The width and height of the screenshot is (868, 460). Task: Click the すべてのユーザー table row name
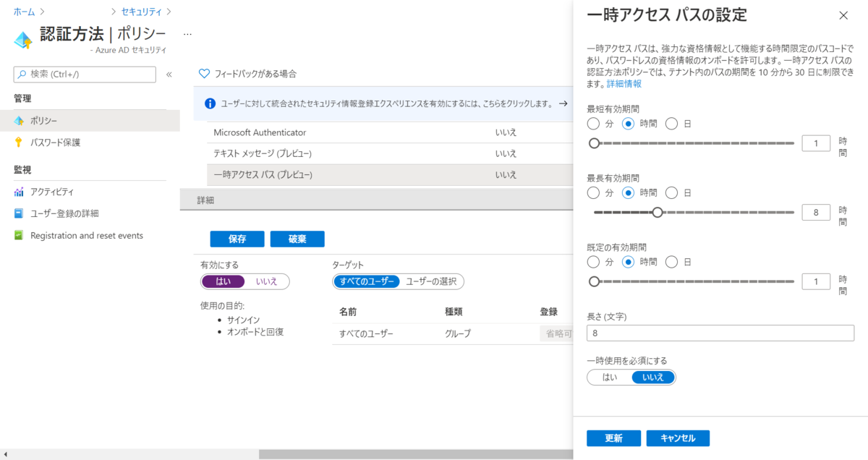click(x=366, y=333)
